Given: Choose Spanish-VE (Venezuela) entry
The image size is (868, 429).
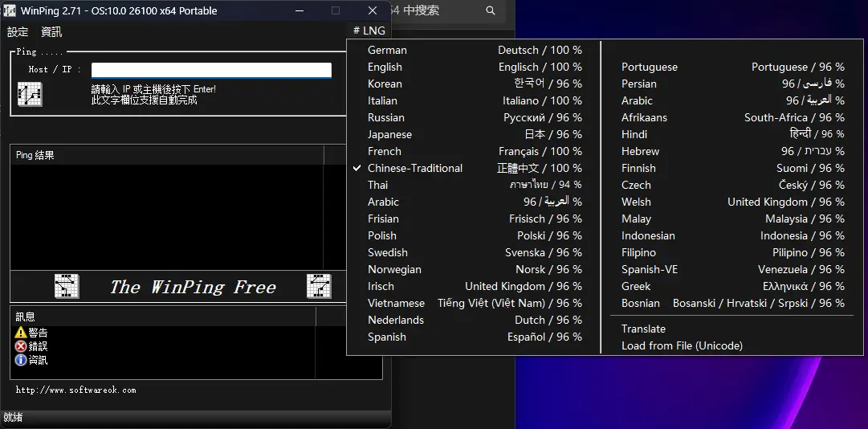Looking at the screenshot, I should click(x=731, y=270).
